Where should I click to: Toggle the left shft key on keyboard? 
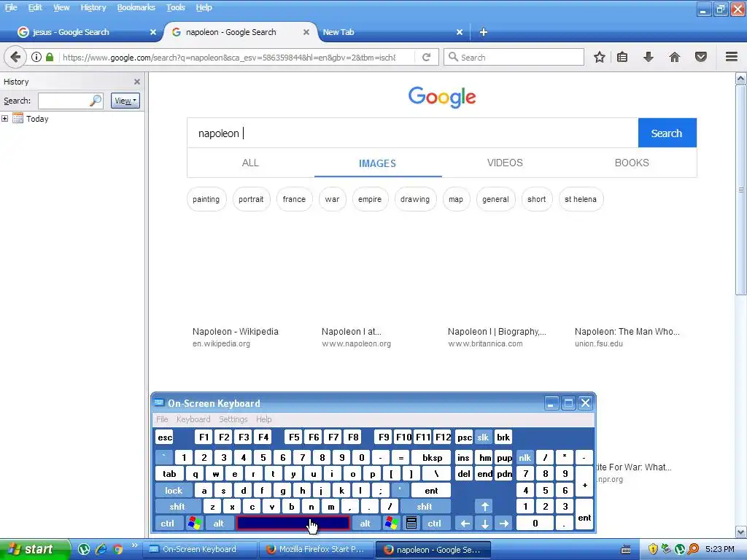[x=177, y=507]
